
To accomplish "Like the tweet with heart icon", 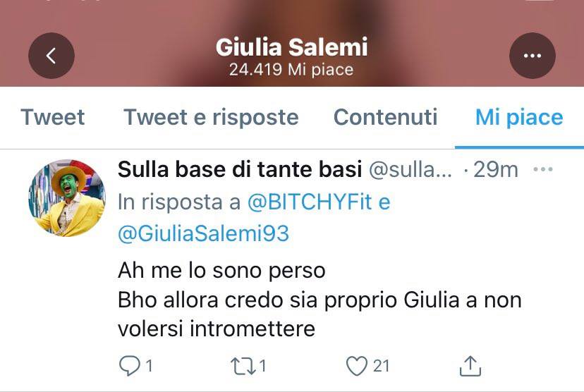I will (357, 366).
